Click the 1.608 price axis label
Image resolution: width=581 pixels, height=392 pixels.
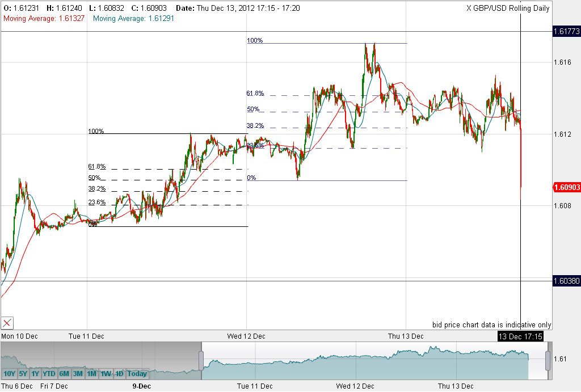coord(562,205)
